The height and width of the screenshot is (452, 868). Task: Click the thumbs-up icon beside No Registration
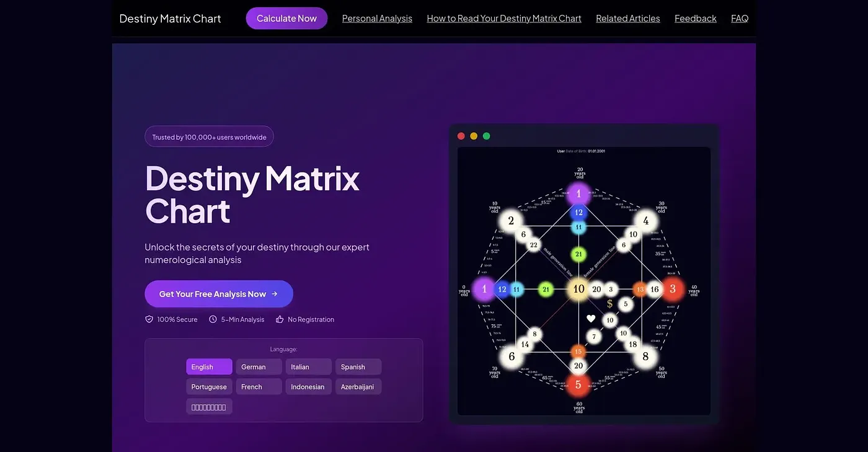coord(280,319)
